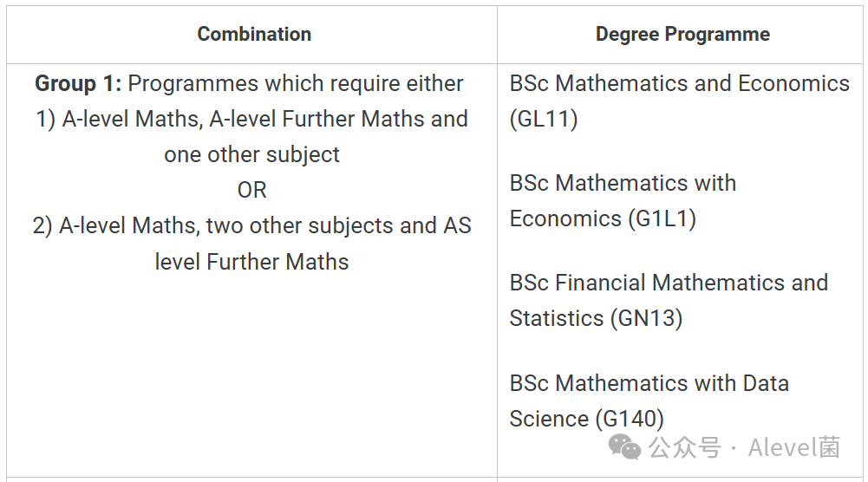Image resolution: width=868 pixels, height=482 pixels.
Task: Click the GL11 course code
Action: click(544, 120)
